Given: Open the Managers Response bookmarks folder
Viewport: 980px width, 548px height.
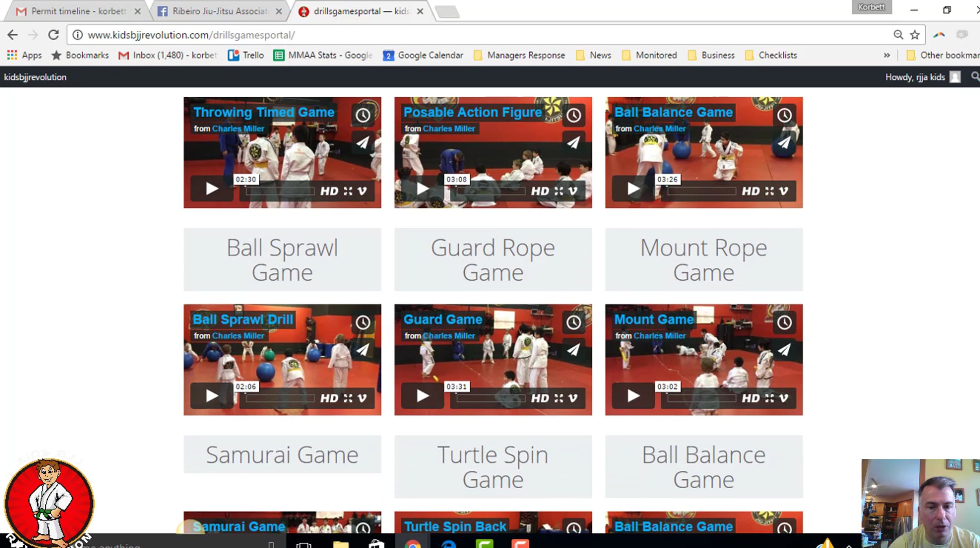Looking at the screenshot, I should click(519, 55).
